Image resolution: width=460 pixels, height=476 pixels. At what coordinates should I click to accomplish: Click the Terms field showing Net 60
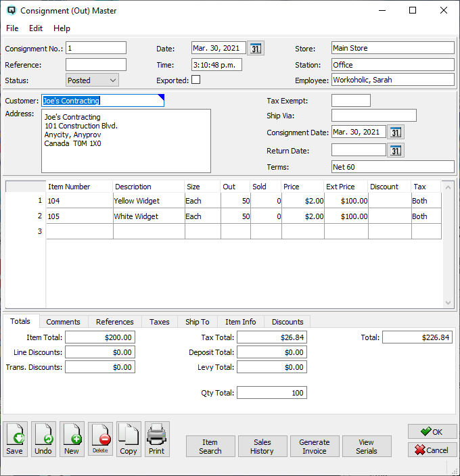[x=393, y=167]
